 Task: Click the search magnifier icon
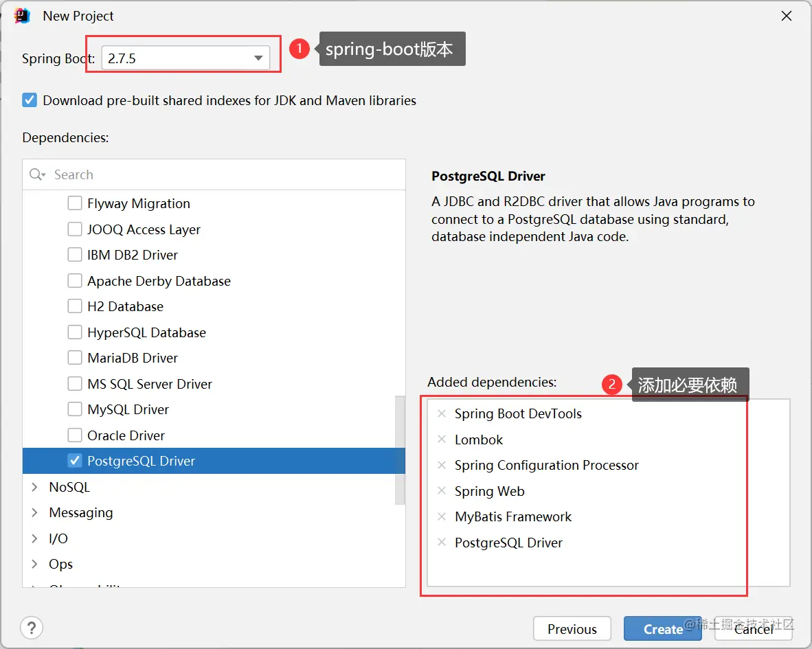[37, 174]
